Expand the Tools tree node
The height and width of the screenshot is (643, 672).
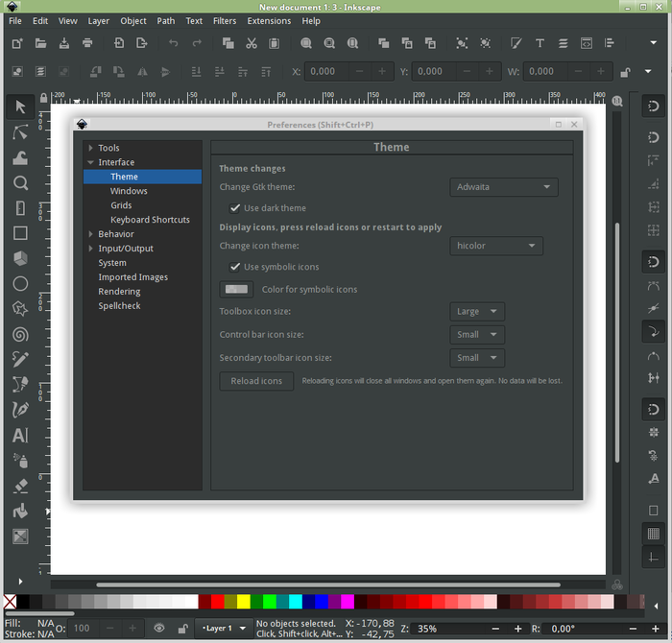pos(90,148)
